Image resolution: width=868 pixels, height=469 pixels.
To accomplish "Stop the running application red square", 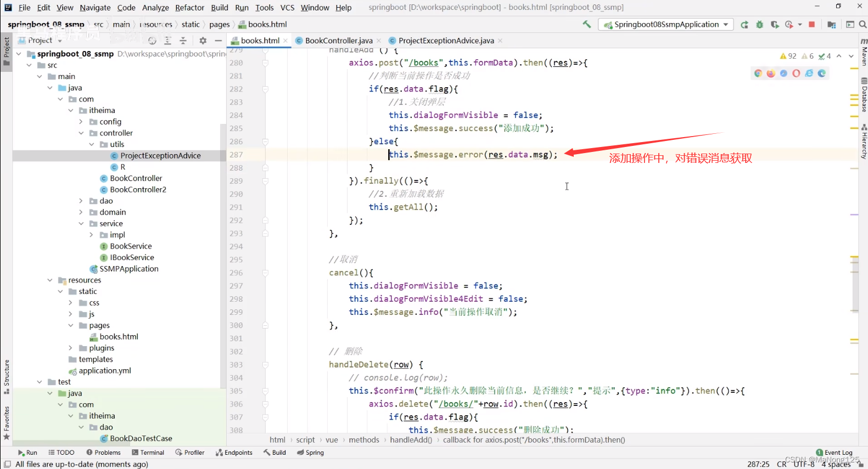I will tap(812, 25).
